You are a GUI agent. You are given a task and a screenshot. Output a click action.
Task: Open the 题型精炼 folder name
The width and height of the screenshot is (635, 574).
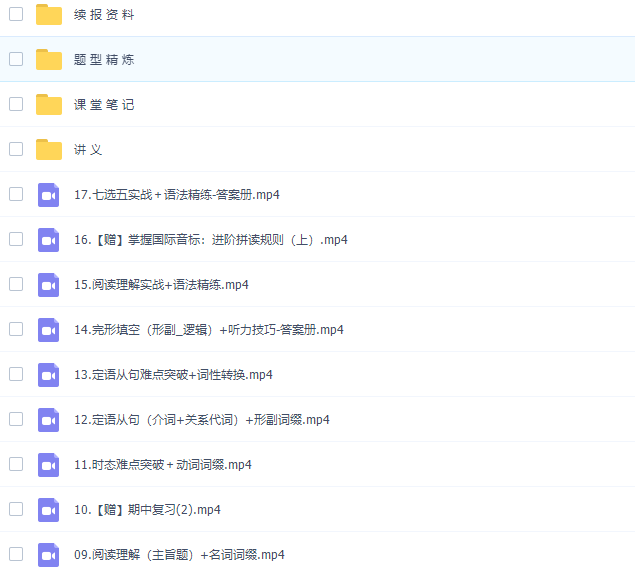click(104, 60)
